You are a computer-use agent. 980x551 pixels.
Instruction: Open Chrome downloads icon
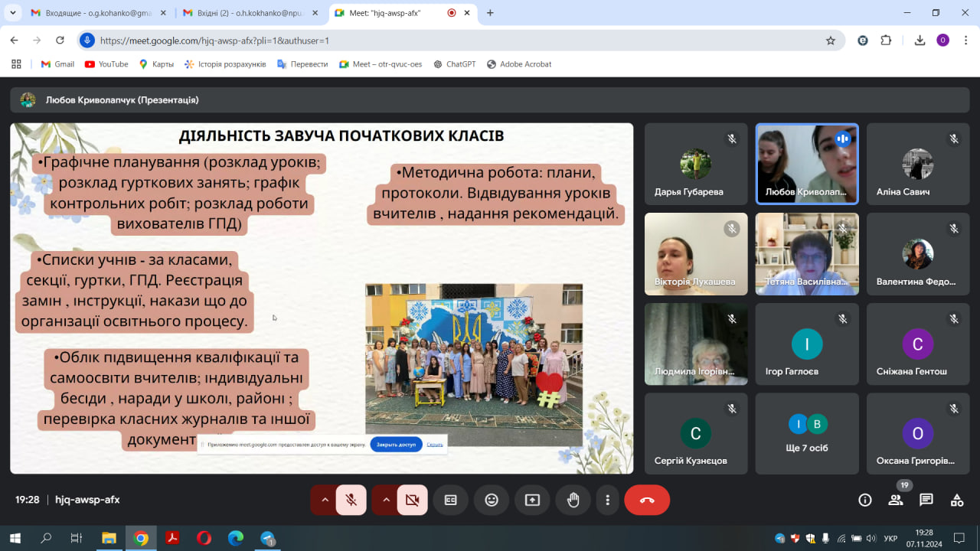tap(920, 41)
